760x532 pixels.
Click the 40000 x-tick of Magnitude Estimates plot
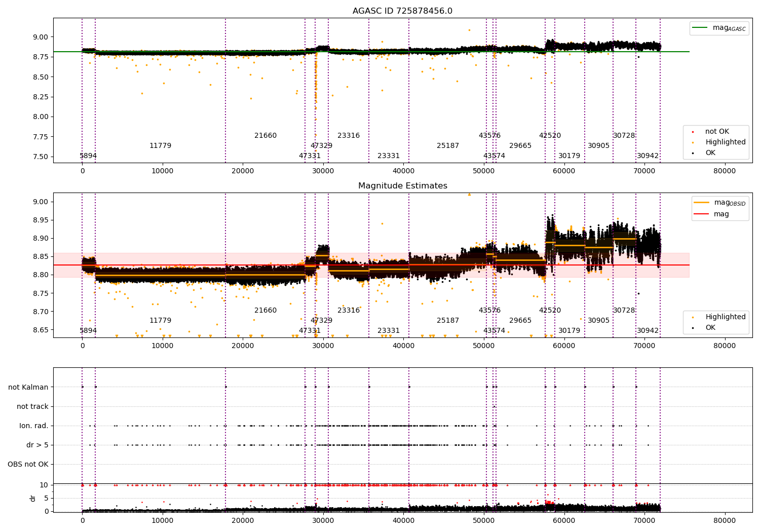click(x=403, y=346)
